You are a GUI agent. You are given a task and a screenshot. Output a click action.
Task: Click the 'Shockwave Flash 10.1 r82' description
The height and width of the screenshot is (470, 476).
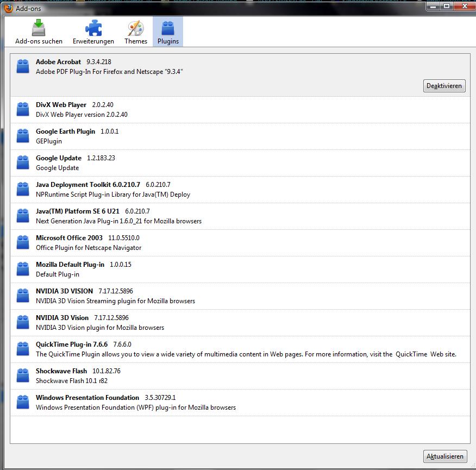click(x=72, y=381)
